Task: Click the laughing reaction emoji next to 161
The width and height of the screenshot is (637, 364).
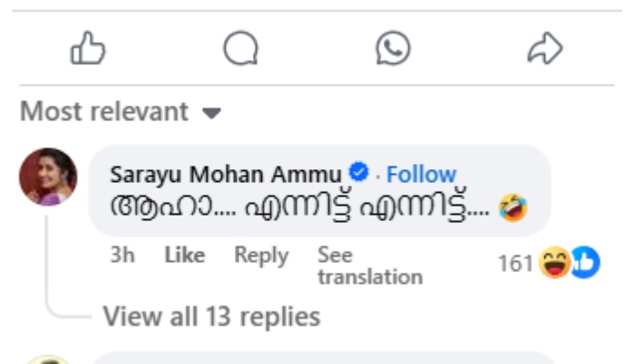Action: tap(554, 264)
